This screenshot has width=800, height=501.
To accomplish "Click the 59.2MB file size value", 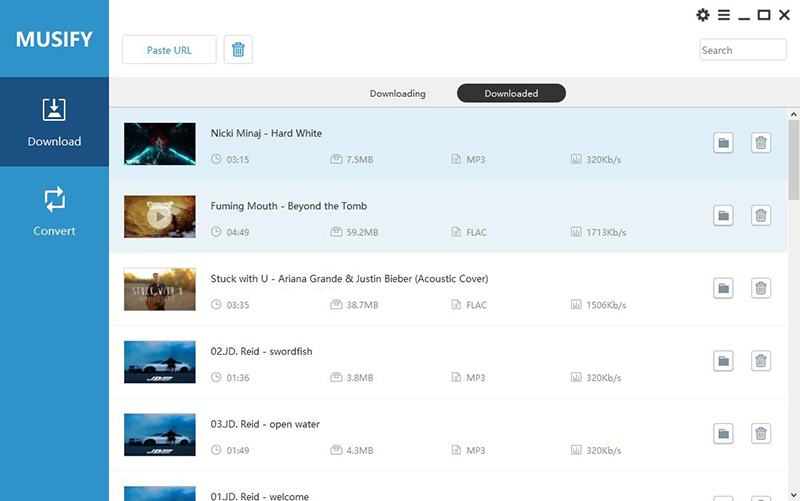I will click(362, 233).
